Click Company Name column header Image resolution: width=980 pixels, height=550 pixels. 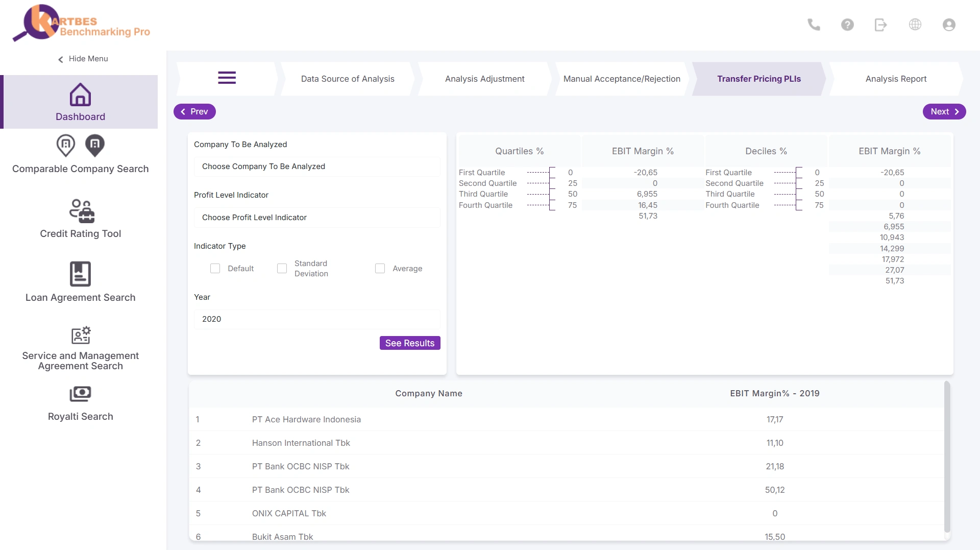[429, 394]
